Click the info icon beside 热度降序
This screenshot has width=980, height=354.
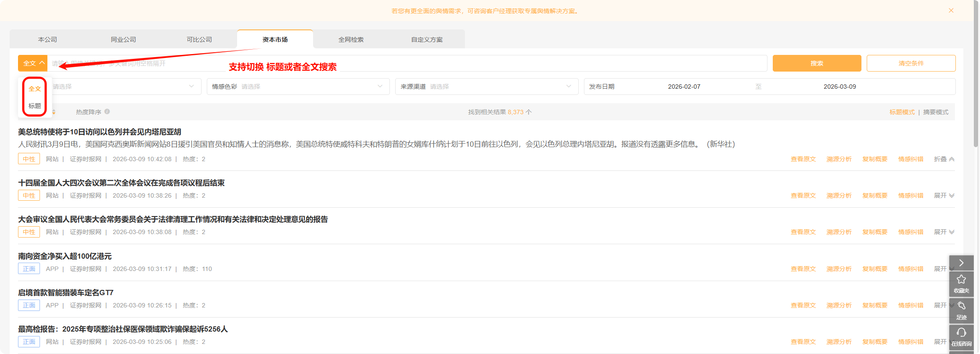click(x=107, y=112)
